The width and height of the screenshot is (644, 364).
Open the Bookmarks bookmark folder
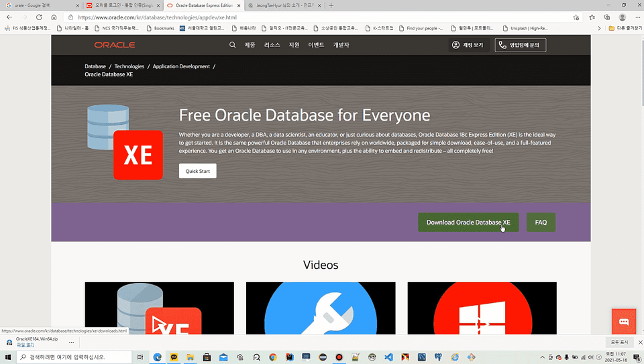click(x=160, y=28)
